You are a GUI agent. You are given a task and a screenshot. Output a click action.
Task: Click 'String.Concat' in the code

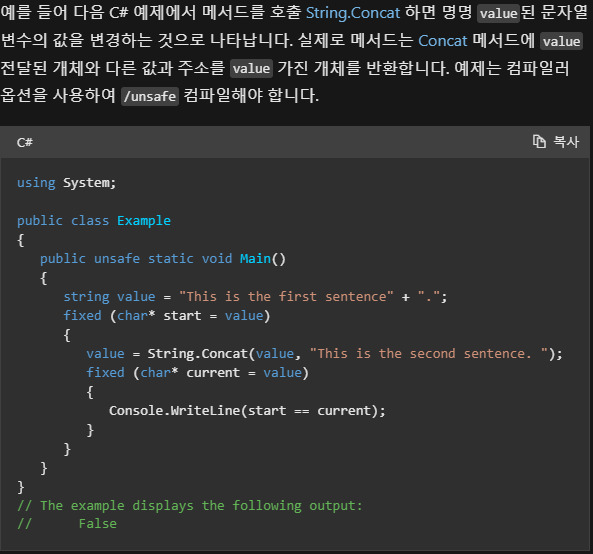[197, 354]
